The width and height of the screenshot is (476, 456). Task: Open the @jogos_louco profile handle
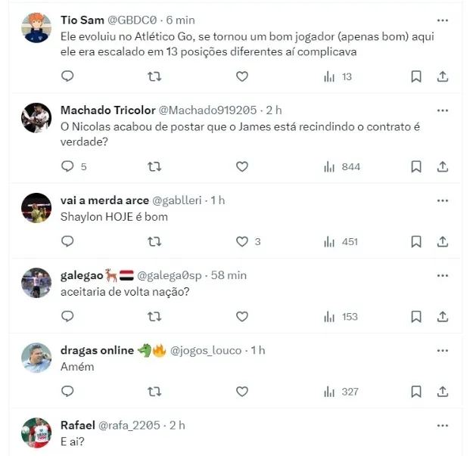[206, 350]
